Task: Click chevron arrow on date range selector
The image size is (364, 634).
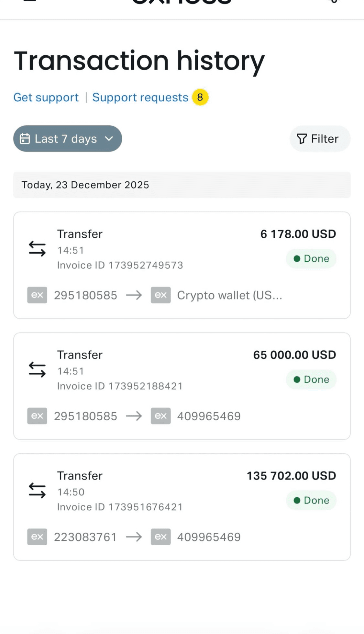Action: pos(109,139)
